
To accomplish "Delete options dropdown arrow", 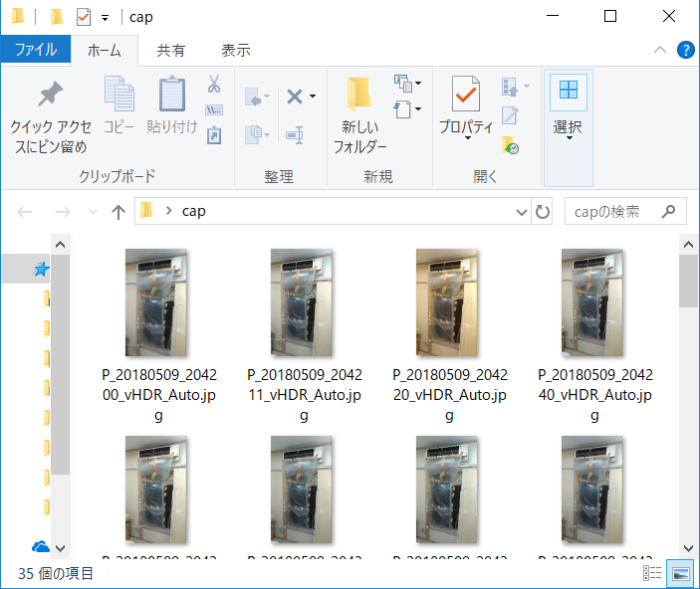I will 313,96.
